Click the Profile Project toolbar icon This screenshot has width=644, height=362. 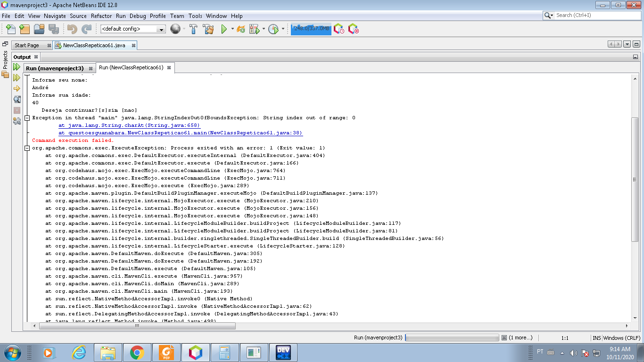coord(273,29)
